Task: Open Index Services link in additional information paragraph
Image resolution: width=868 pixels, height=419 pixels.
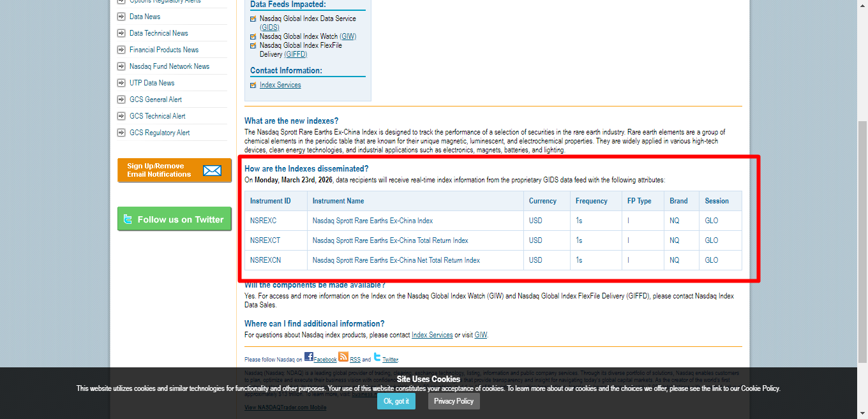Action: point(432,335)
